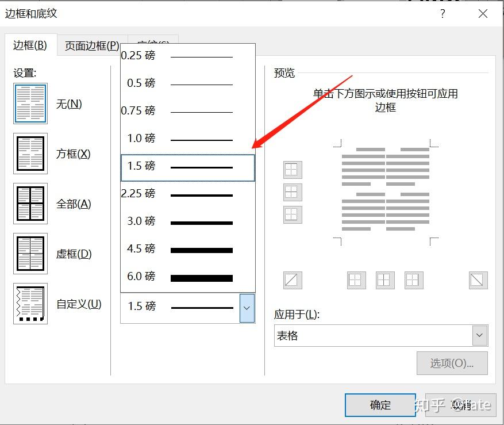Toggle the bottom border button in preview
Screen dimensions: 504x425
(x=293, y=215)
